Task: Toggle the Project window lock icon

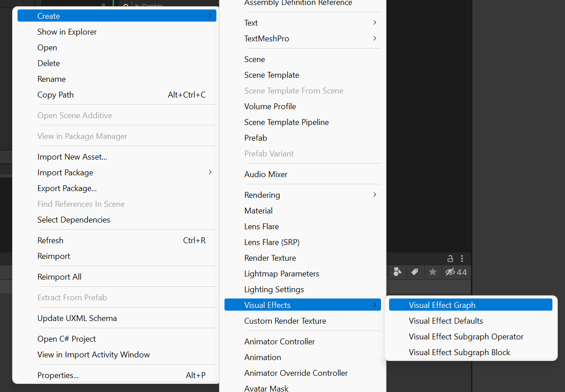Action: tap(450, 258)
